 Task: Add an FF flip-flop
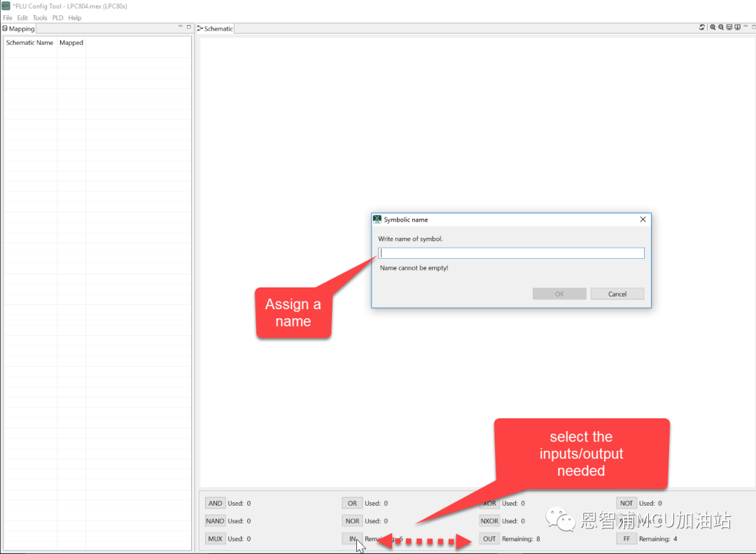point(626,539)
